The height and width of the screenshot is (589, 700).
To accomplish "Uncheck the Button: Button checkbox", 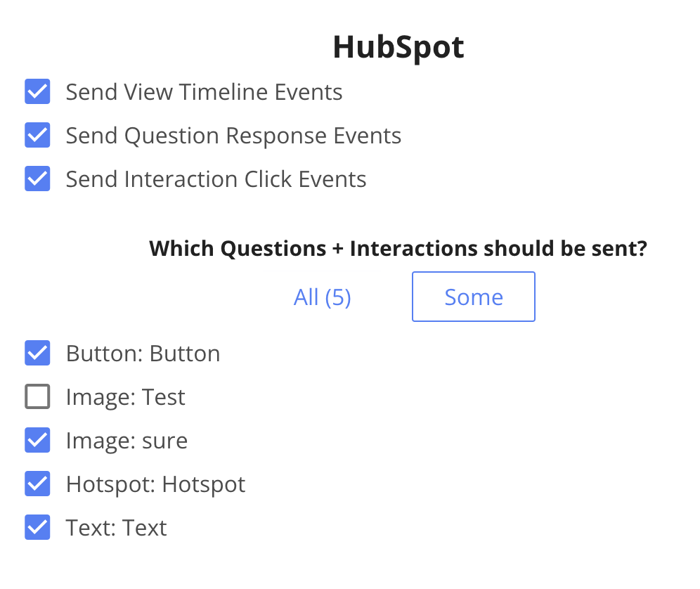I will click(37, 354).
